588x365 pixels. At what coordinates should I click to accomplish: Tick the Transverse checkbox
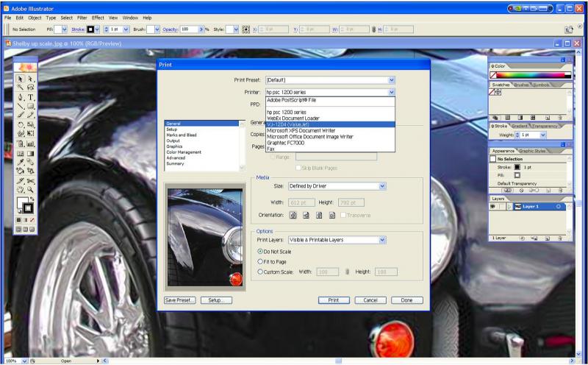[x=343, y=215]
